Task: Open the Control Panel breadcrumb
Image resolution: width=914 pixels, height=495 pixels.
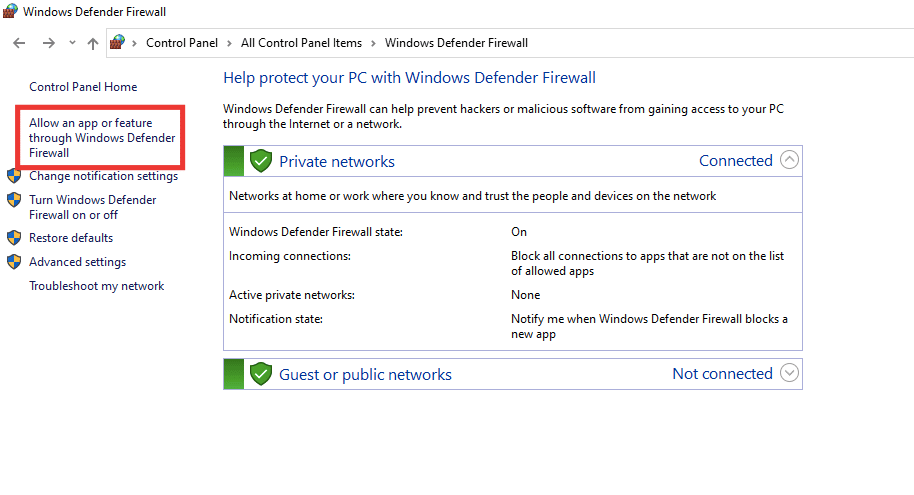Action: pyautogui.click(x=182, y=43)
